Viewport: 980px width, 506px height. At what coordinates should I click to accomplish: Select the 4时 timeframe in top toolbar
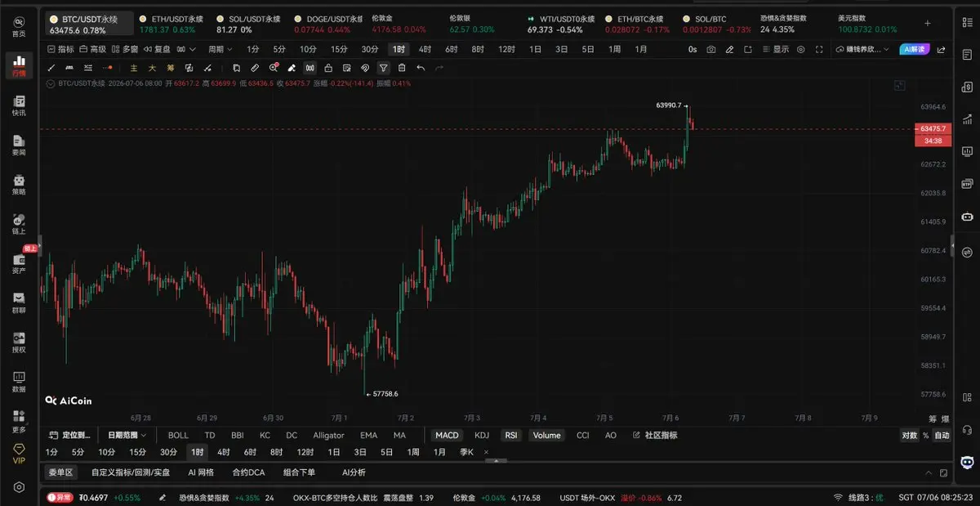425,49
